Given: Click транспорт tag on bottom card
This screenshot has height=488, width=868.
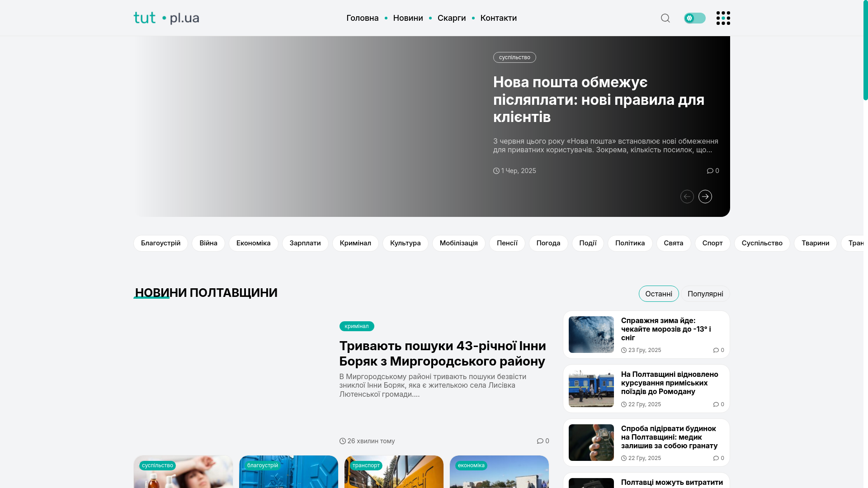Looking at the screenshot, I should tap(366, 465).
